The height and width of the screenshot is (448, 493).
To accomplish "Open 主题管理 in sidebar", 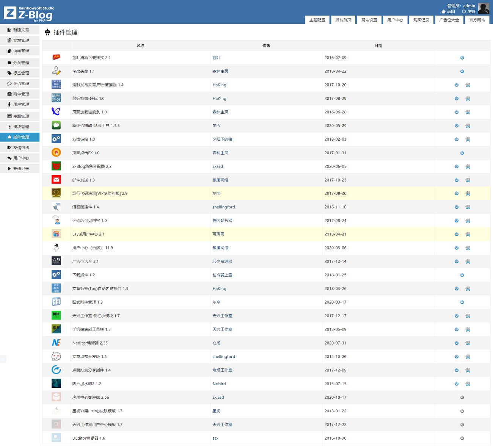I will coord(20,116).
